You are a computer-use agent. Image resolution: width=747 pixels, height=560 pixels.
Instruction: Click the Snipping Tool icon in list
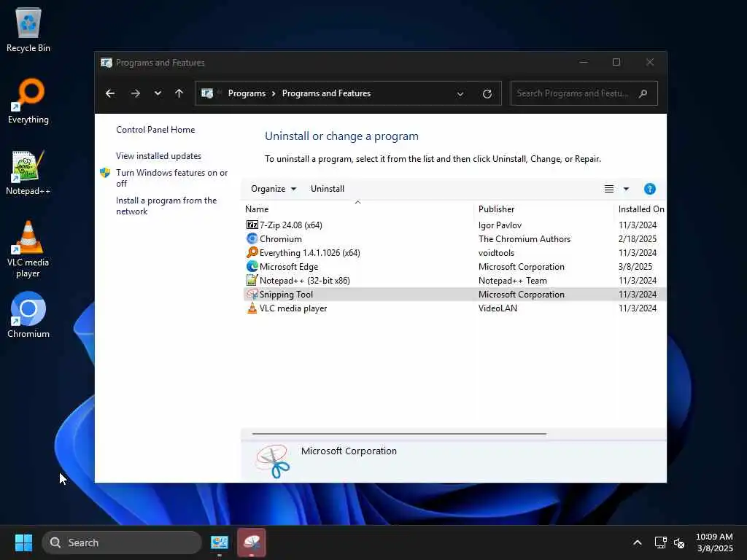[252, 294]
